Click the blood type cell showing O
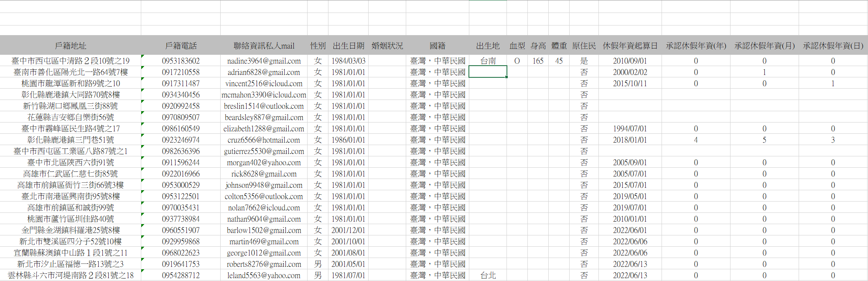Screen dimensions: 868x281 [517, 61]
